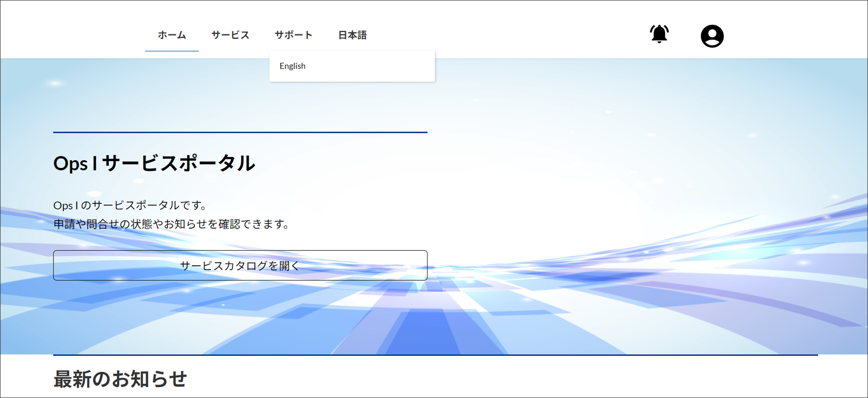Click the Ops I サービスポータル heading

154,163
